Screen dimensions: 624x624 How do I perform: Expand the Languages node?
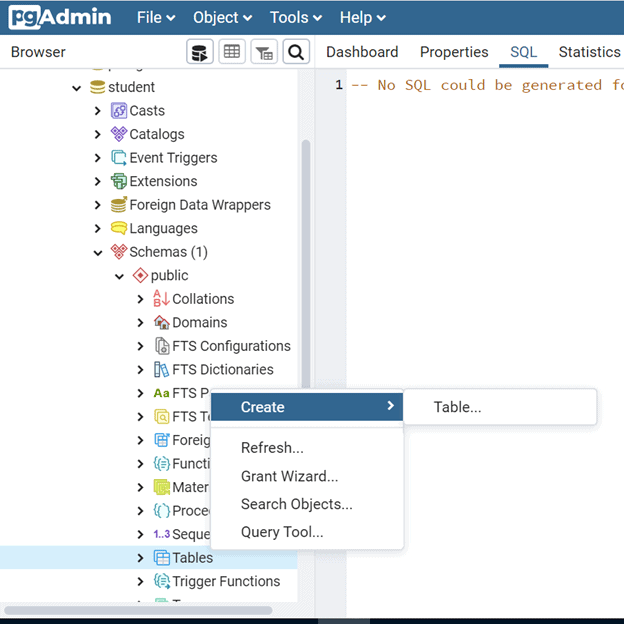[x=98, y=228]
